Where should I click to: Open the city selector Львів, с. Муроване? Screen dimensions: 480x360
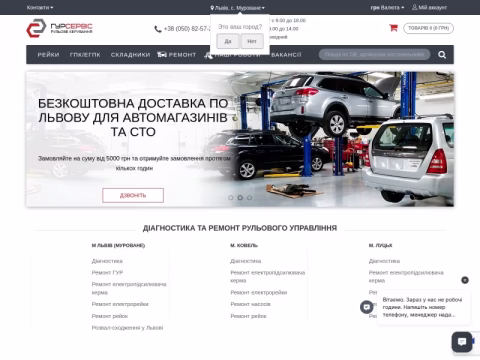point(238,8)
